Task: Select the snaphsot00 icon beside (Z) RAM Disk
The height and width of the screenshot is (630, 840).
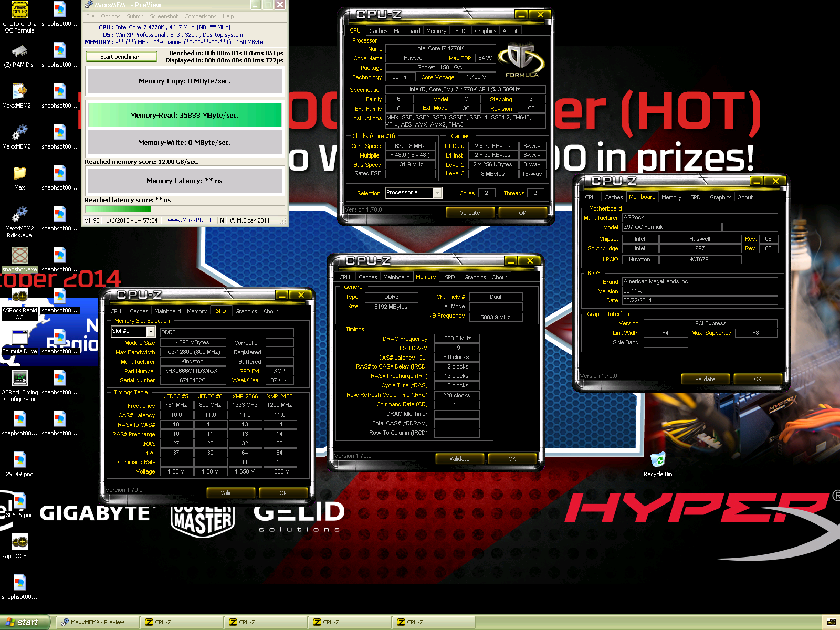Action: (59, 55)
